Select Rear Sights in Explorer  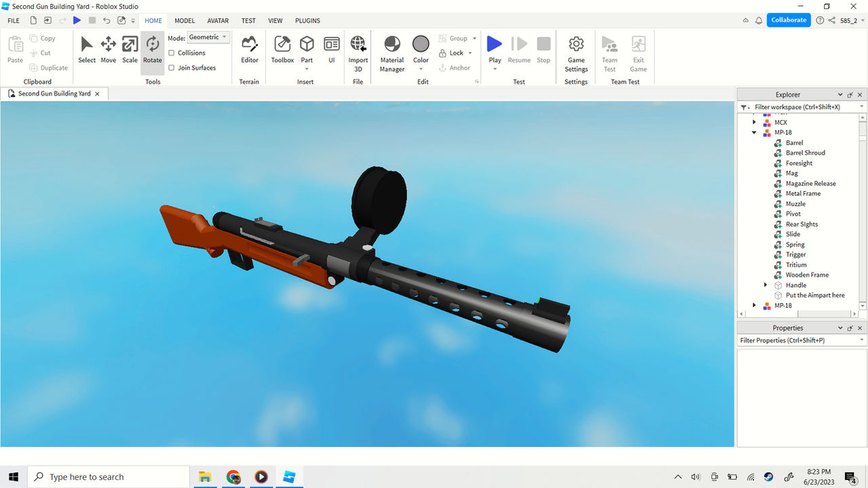click(802, 224)
